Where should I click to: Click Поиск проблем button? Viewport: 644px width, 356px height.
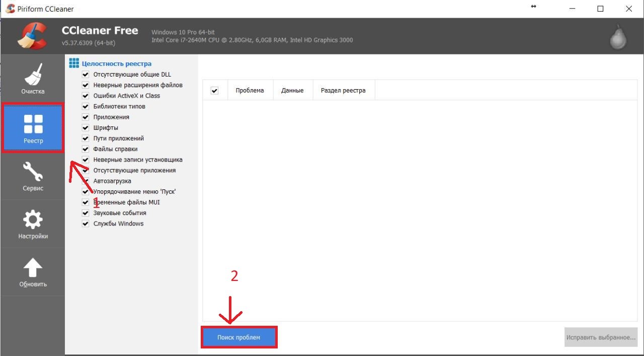(239, 337)
